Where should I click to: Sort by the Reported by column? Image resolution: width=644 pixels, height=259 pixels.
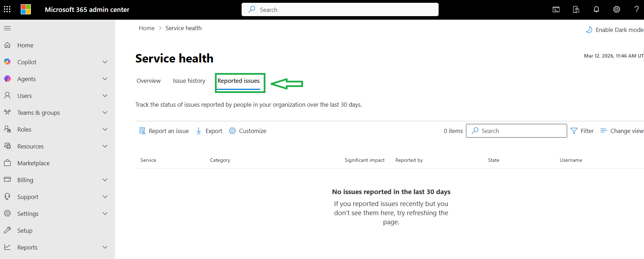point(409,160)
